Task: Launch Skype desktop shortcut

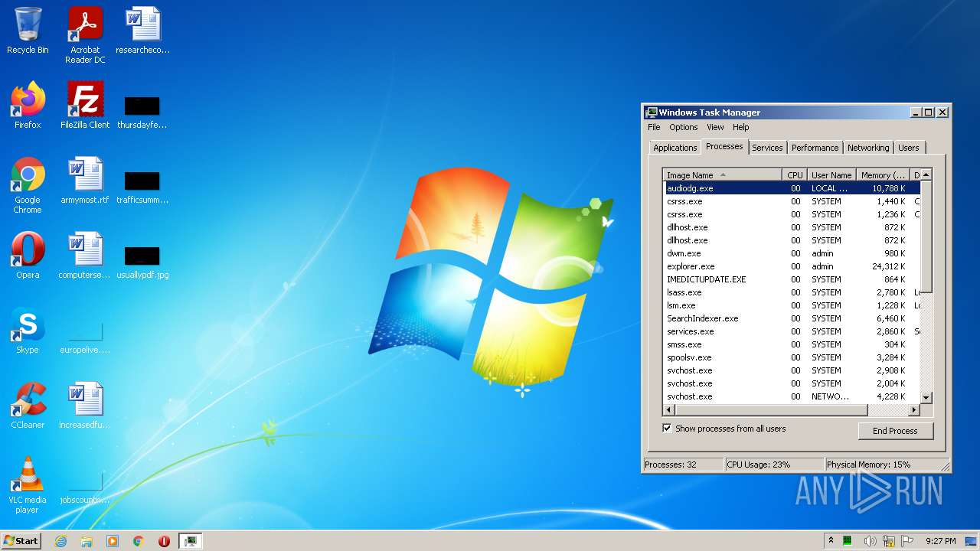Action: coord(28,331)
